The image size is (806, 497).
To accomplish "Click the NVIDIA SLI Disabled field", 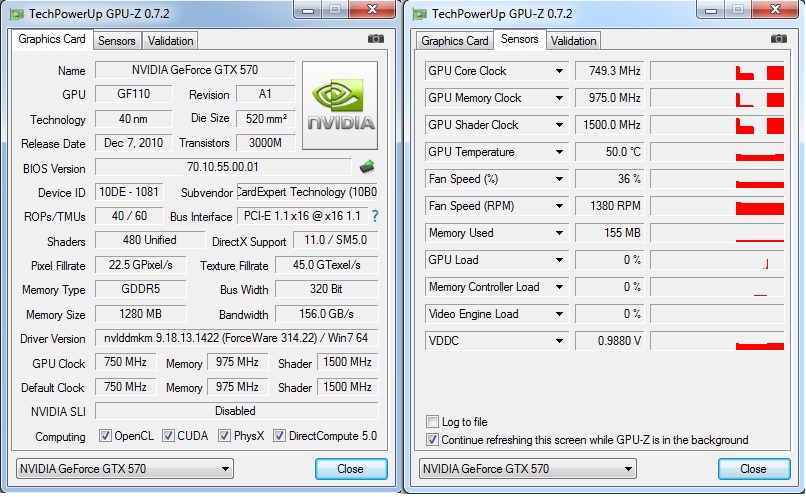I will tap(236, 411).
